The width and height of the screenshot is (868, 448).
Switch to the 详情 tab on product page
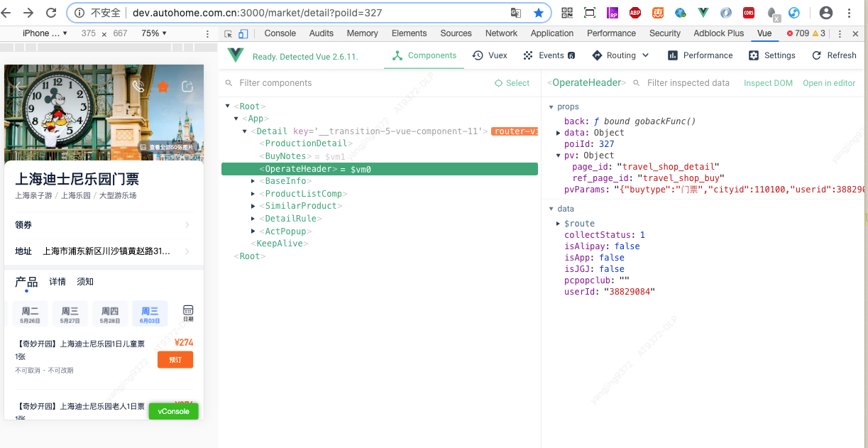click(x=57, y=282)
